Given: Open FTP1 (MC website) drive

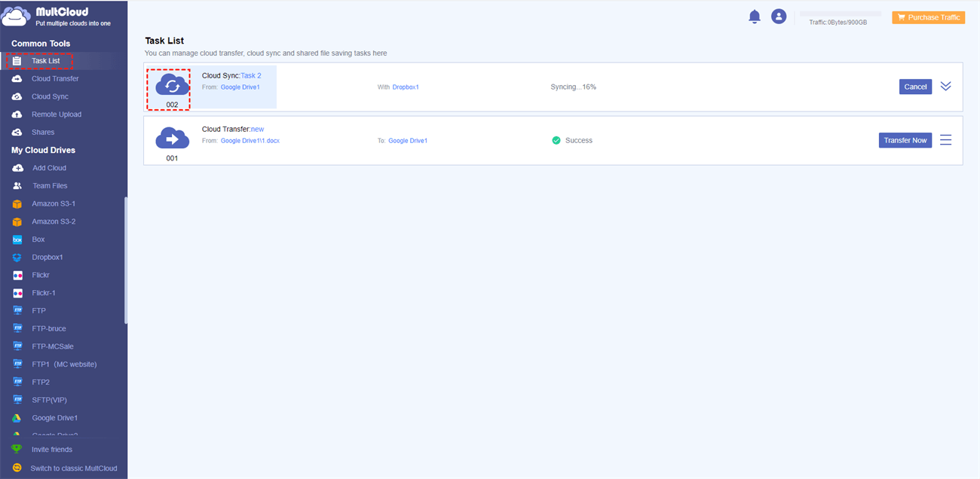Looking at the screenshot, I should click(x=63, y=365).
